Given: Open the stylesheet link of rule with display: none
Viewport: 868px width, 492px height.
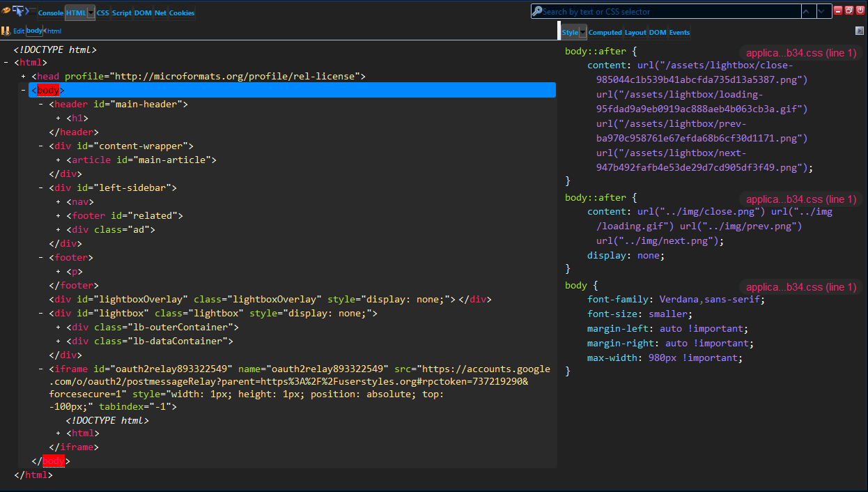Looking at the screenshot, I should pyautogui.click(x=801, y=199).
